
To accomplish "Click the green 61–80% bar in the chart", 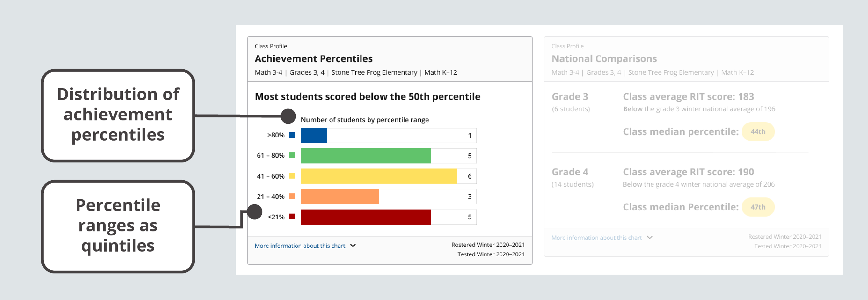I will (x=366, y=156).
